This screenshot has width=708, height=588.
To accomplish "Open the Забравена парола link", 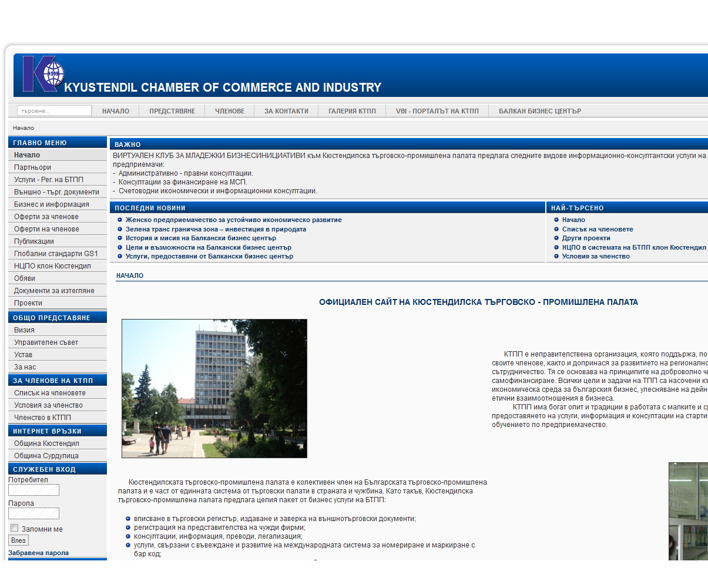I will click(38, 553).
